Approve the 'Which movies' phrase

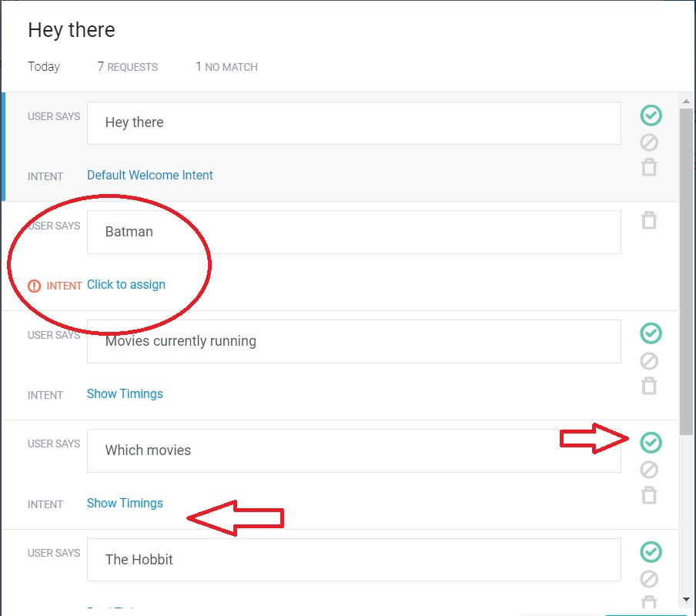(651, 443)
